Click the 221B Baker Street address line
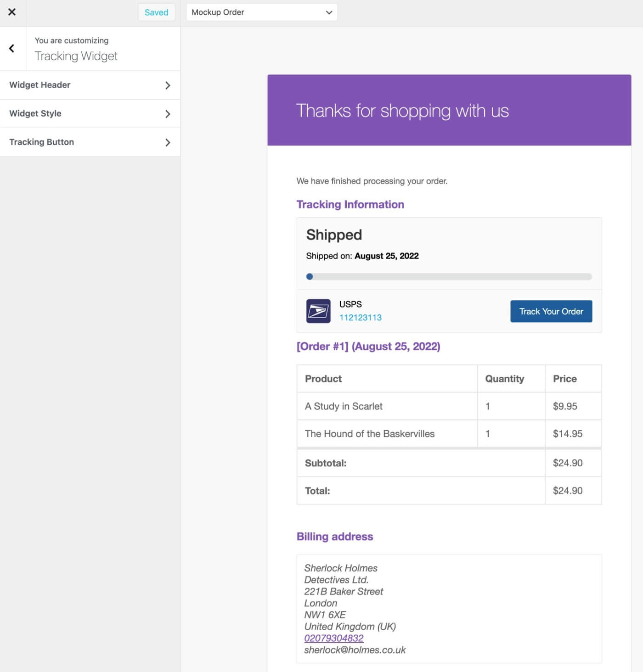This screenshot has width=643, height=672. [x=344, y=592]
